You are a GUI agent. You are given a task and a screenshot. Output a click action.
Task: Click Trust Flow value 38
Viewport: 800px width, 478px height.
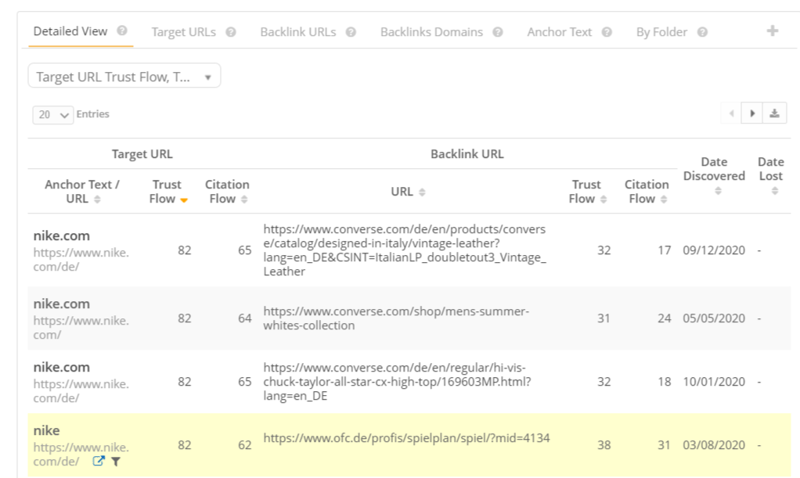coord(604,445)
